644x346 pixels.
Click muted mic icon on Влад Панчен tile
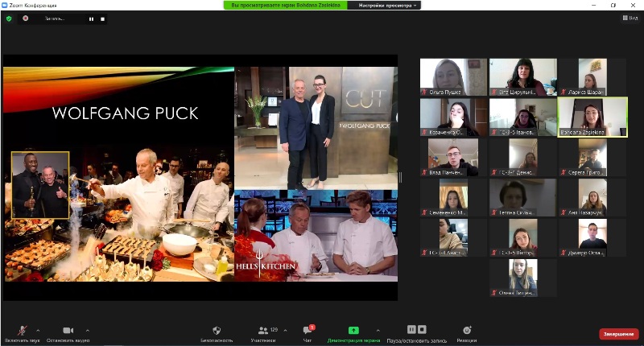point(425,172)
